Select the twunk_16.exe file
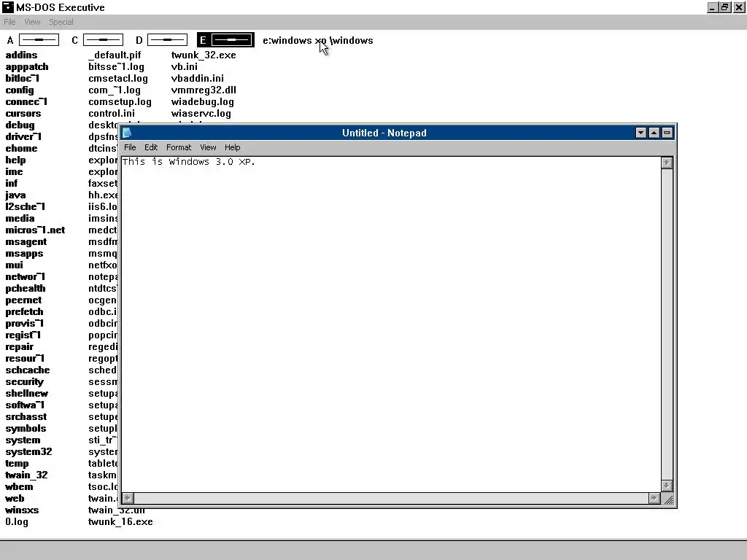Image resolution: width=747 pixels, height=560 pixels. 120,522
